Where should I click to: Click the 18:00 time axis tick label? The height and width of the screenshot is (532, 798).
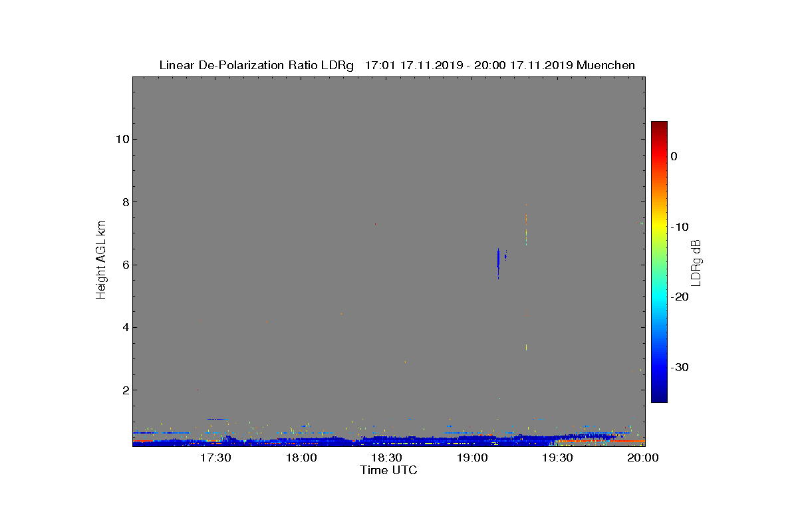(x=301, y=458)
